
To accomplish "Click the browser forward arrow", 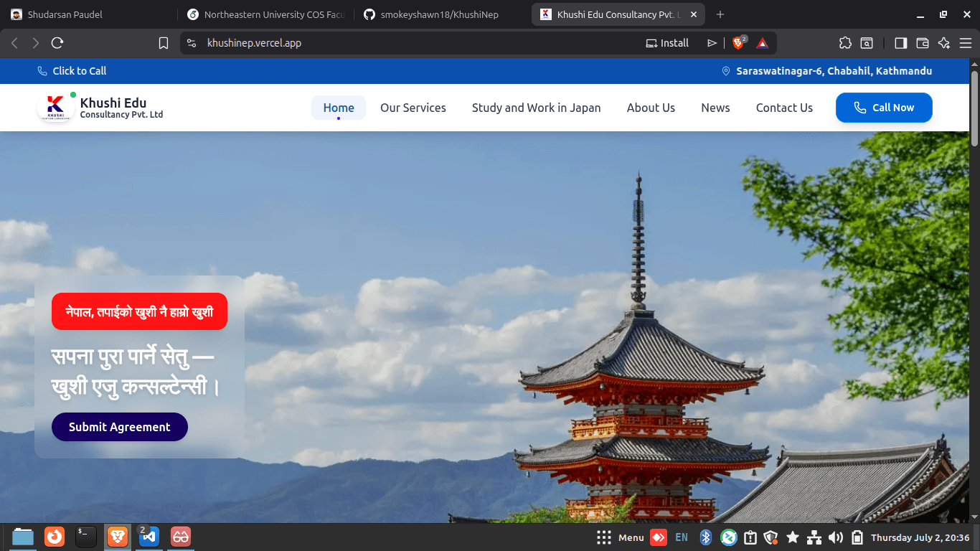I will pos(36,43).
